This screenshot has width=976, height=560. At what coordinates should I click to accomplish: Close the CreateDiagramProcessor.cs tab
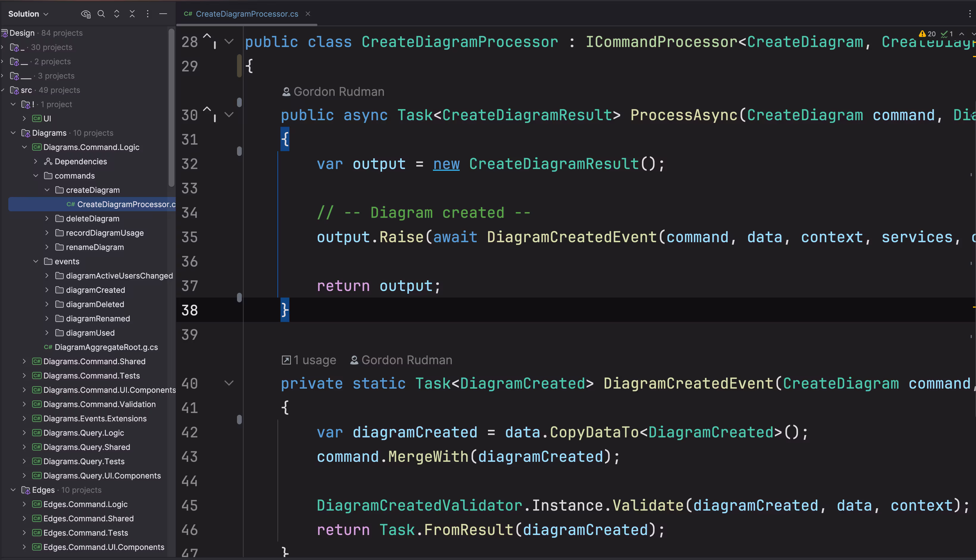(308, 14)
